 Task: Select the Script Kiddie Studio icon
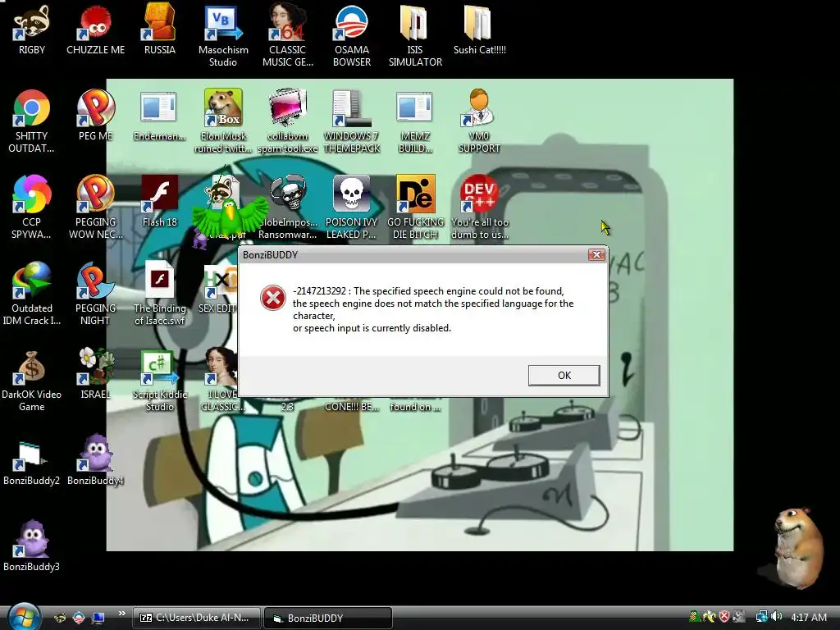(160, 380)
